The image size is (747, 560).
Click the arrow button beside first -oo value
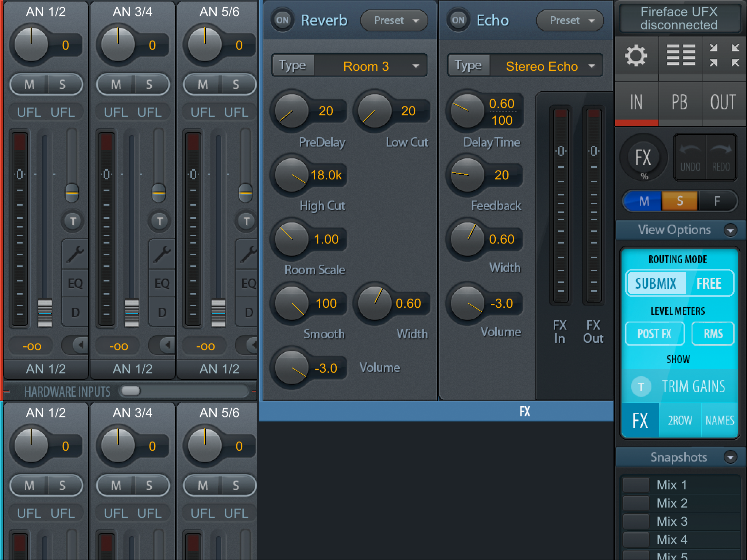(80, 345)
